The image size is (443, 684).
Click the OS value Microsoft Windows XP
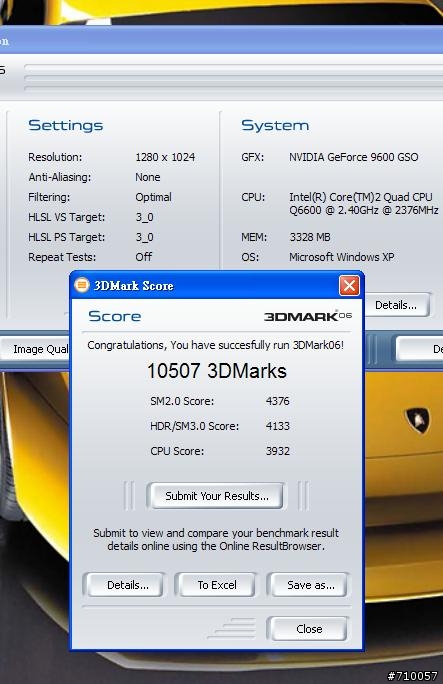(x=342, y=257)
